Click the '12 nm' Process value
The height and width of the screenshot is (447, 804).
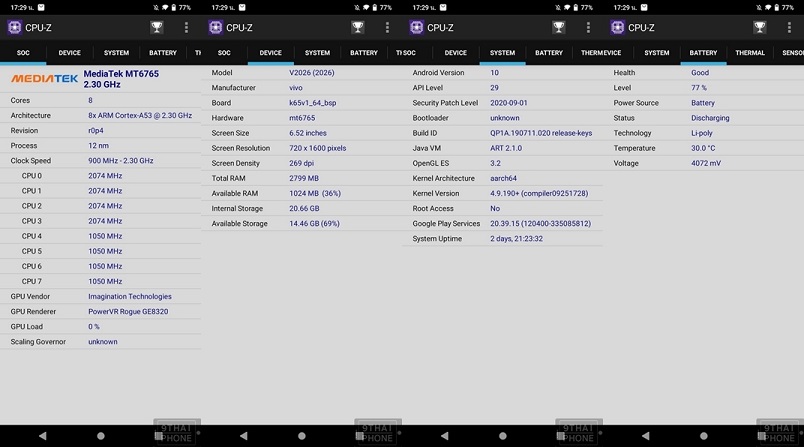click(x=98, y=146)
